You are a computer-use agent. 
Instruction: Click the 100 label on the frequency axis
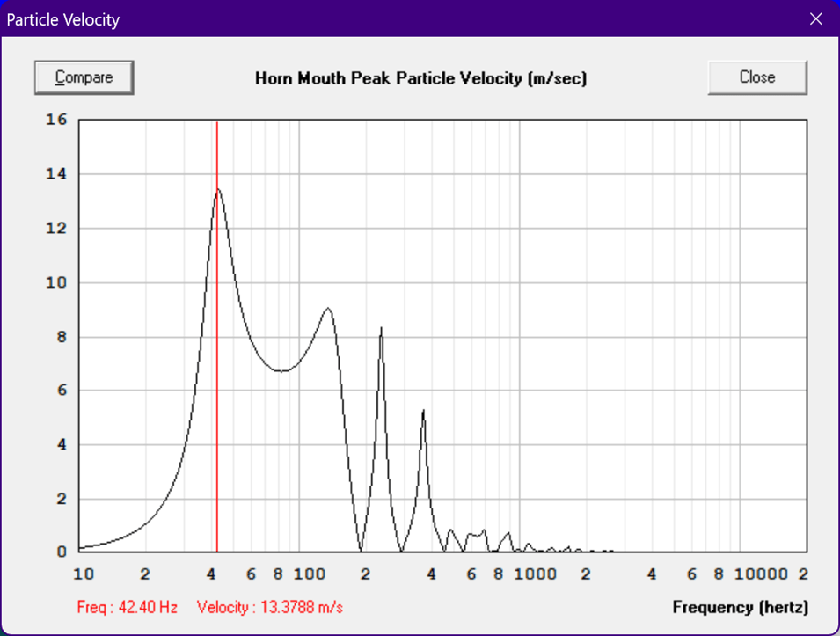310,574
